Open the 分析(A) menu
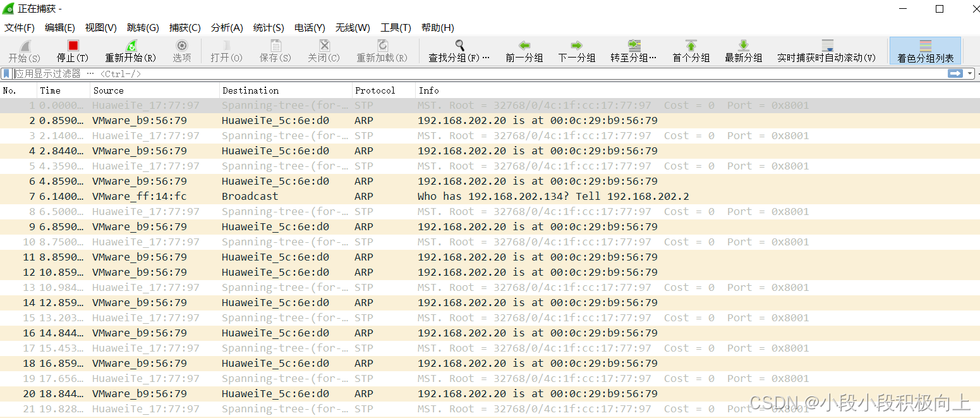 [x=227, y=28]
